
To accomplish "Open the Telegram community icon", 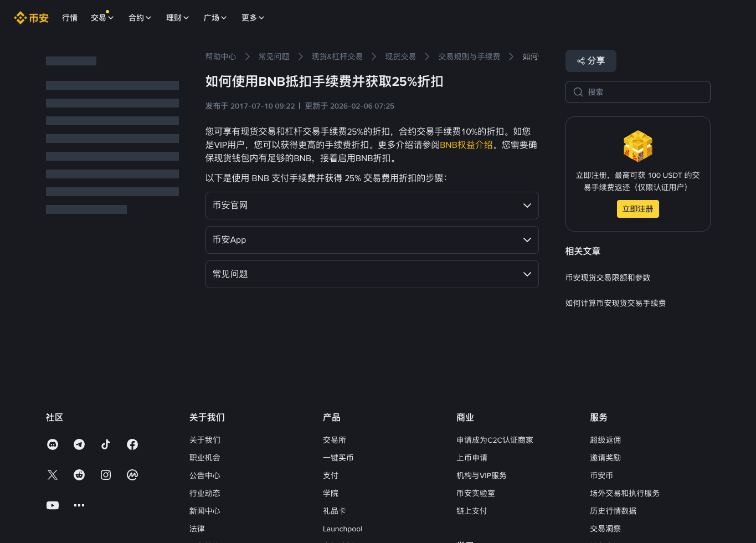I will point(79,444).
